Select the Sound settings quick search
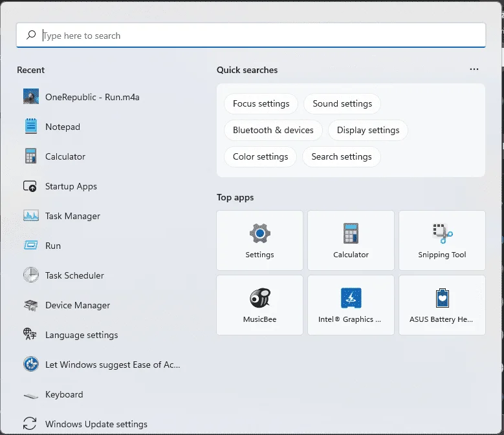This screenshot has height=435, width=504. coord(342,103)
